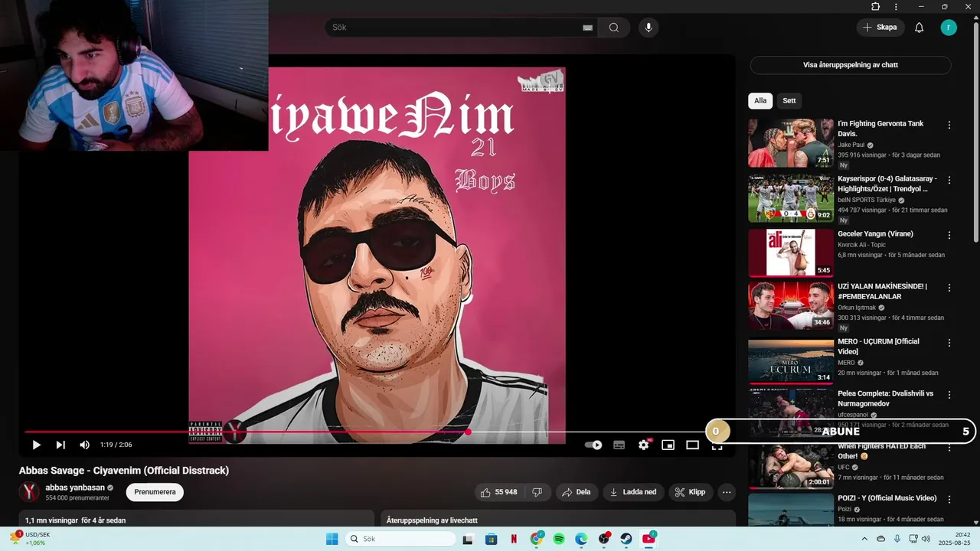This screenshot has width=980, height=551.
Task: Open options for the POIZI video
Action: tap(949, 500)
